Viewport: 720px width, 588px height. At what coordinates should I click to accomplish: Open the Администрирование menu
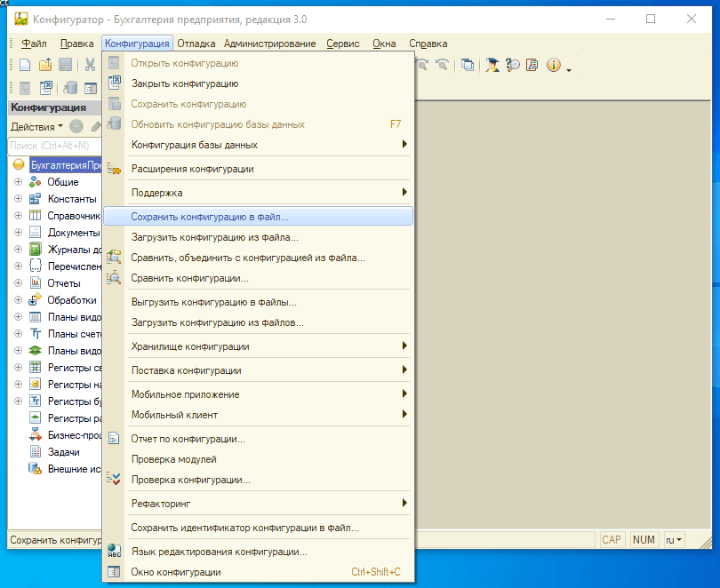(269, 44)
